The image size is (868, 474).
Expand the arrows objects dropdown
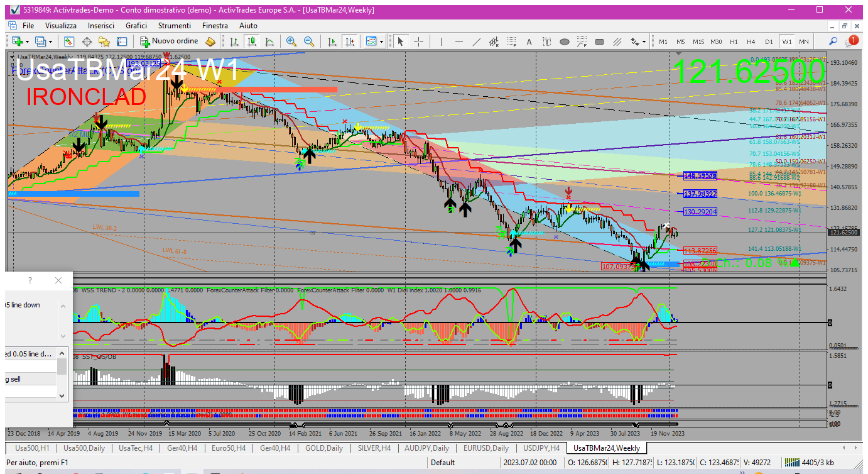tap(644, 41)
